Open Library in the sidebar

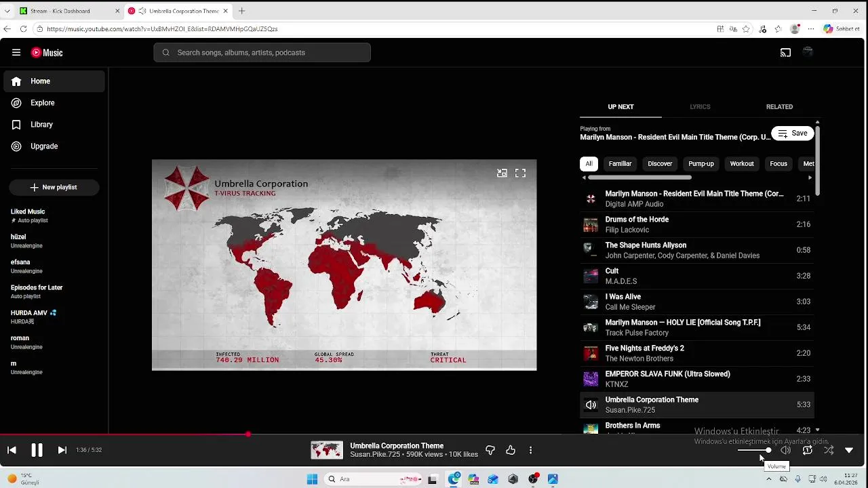[54, 125]
